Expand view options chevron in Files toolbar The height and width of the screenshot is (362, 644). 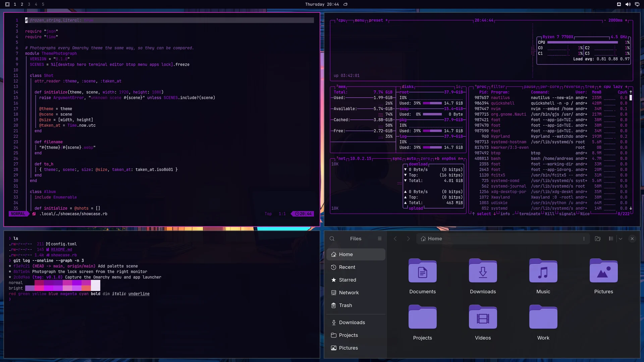pyautogui.click(x=621, y=239)
